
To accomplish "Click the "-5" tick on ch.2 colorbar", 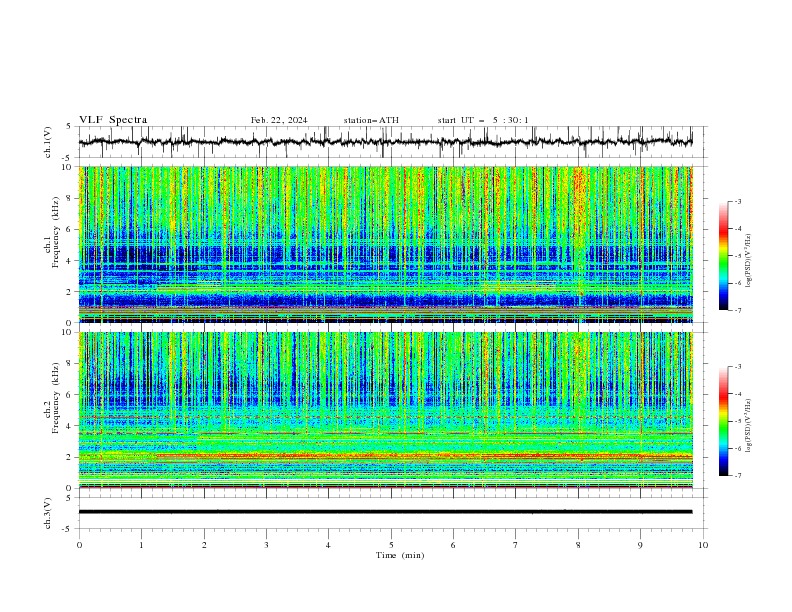I will click(x=737, y=421).
